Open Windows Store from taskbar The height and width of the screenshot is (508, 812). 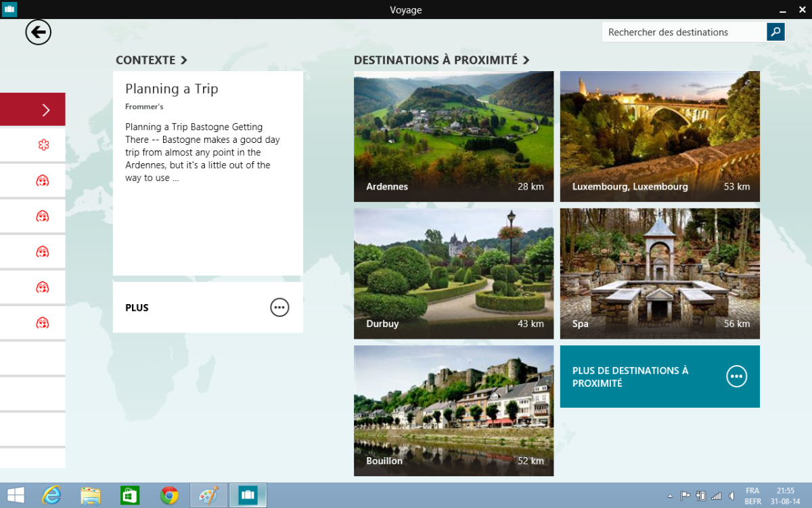pyautogui.click(x=130, y=495)
